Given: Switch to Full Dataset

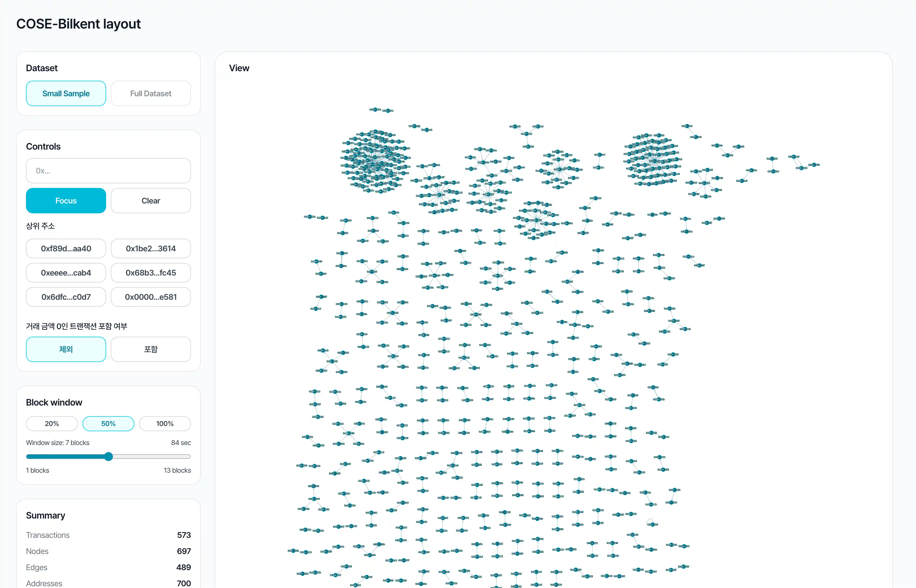Looking at the screenshot, I should 151,94.
